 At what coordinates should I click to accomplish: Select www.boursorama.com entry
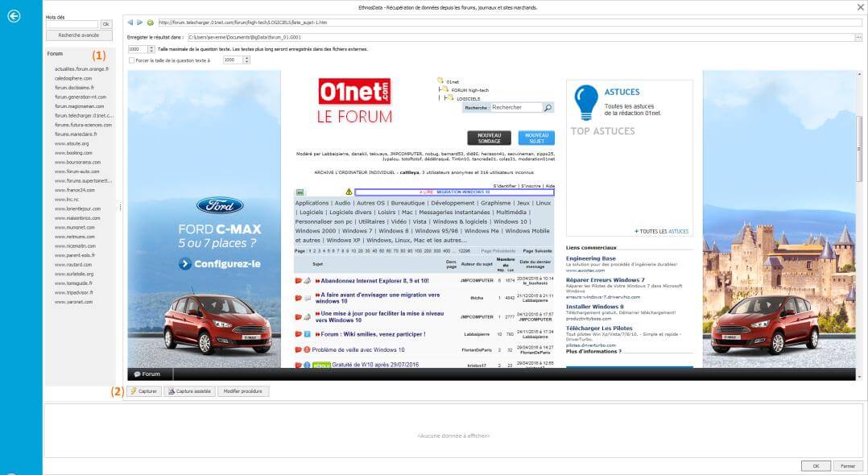77,162
